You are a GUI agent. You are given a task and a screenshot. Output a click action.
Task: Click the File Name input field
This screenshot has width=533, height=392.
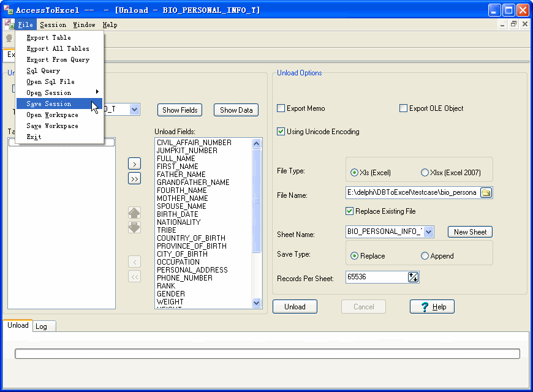point(412,193)
